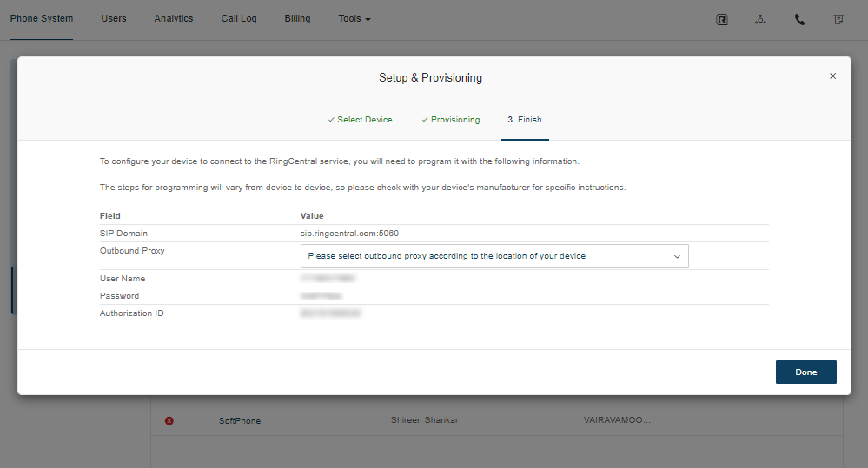Click the chevron arrow in Outbound Proxy field
This screenshot has height=468, width=868.
pos(677,256)
